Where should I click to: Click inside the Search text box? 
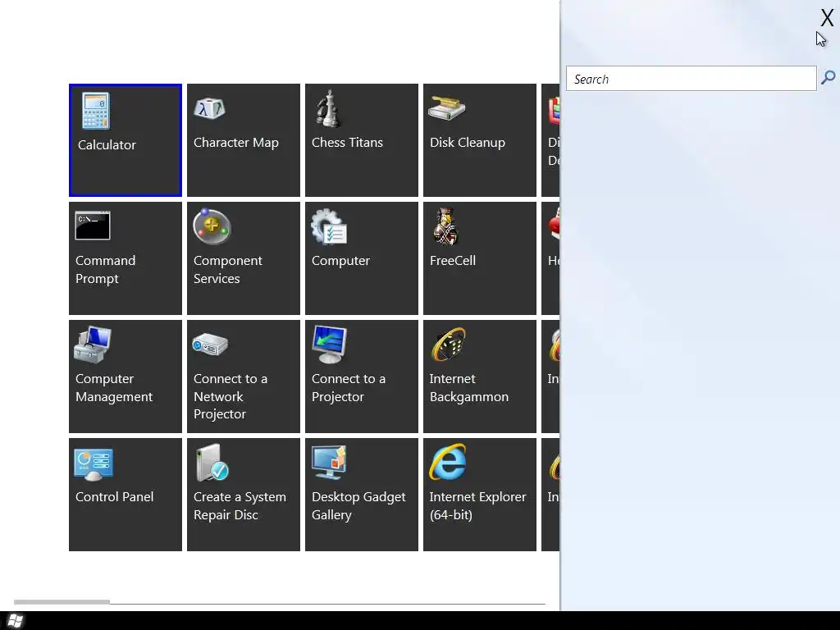click(x=691, y=79)
